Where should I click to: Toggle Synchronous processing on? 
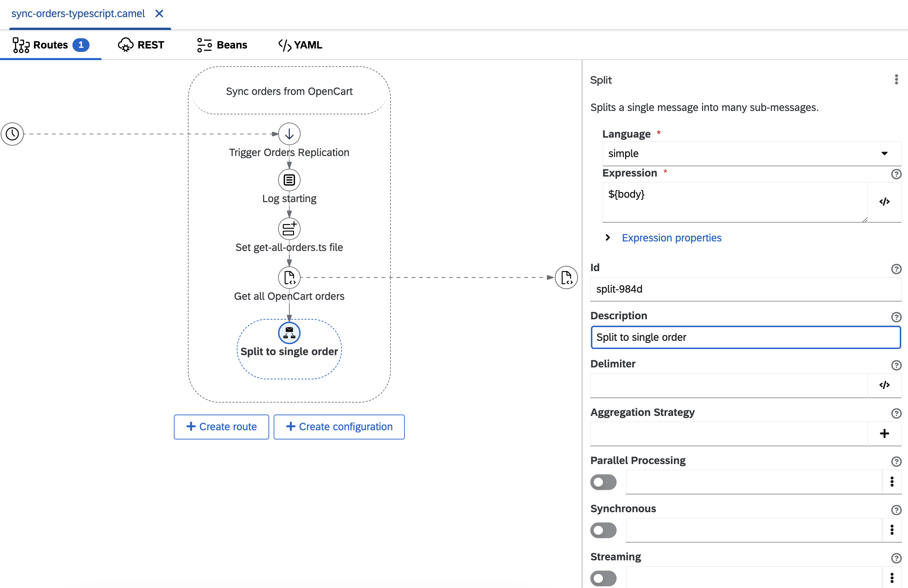pos(603,529)
